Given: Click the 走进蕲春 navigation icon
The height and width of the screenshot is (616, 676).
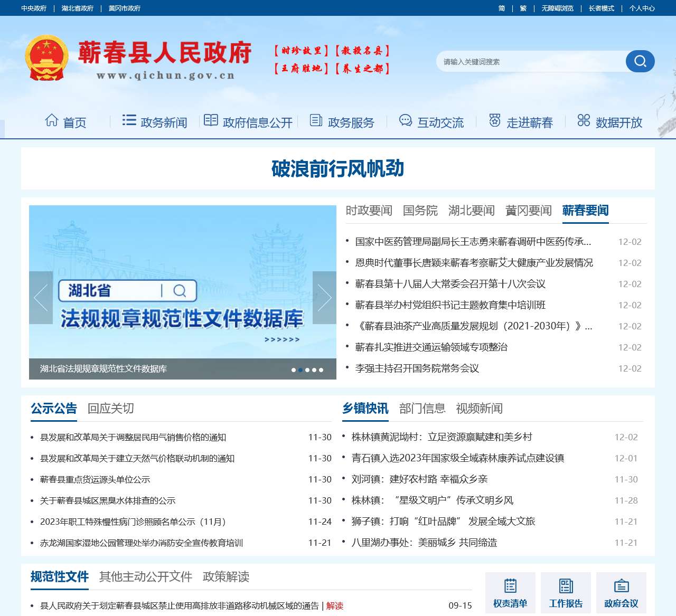Looking at the screenshot, I should (494, 120).
